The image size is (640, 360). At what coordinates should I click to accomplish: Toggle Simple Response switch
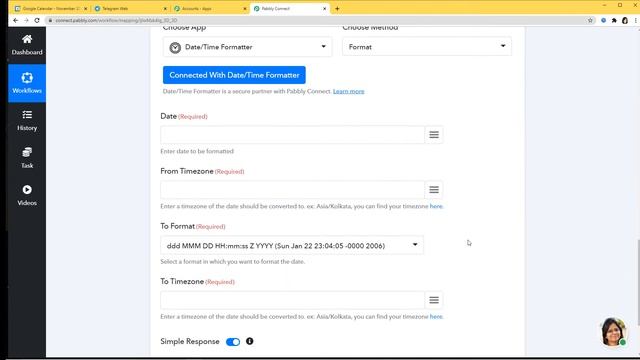233,342
